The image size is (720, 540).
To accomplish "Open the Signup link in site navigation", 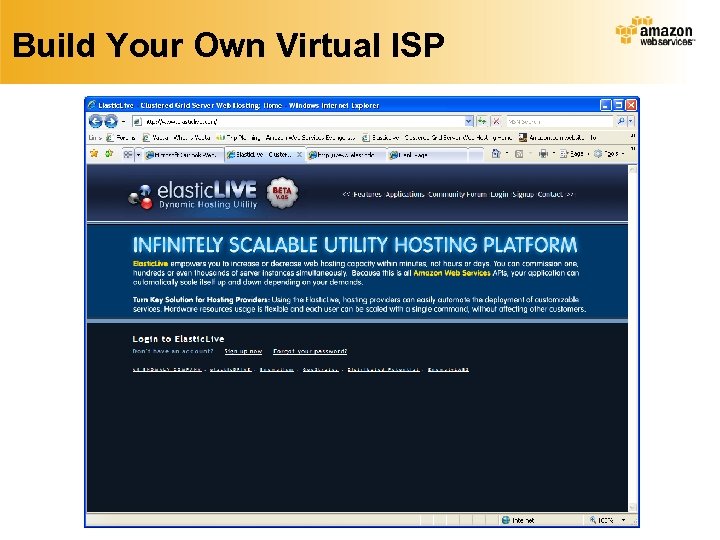I will point(523,194).
